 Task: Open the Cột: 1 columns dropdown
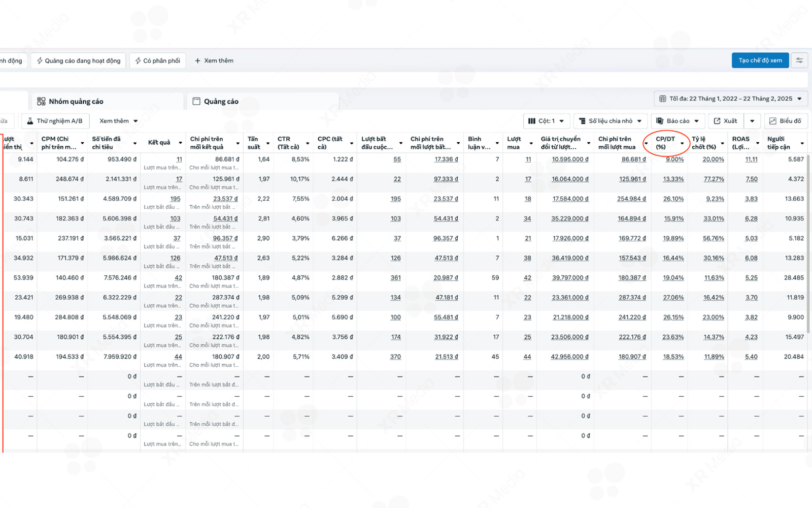(547, 121)
